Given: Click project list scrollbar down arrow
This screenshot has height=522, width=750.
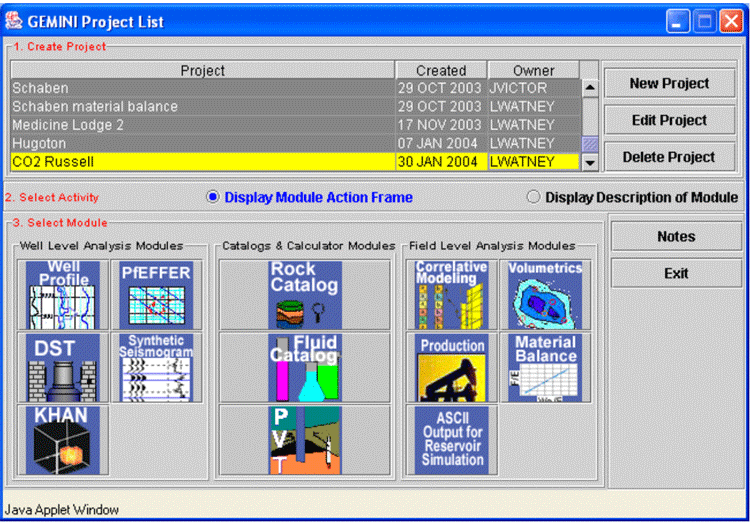Looking at the screenshot, I should pyautogui.click(x=590, y=163).
